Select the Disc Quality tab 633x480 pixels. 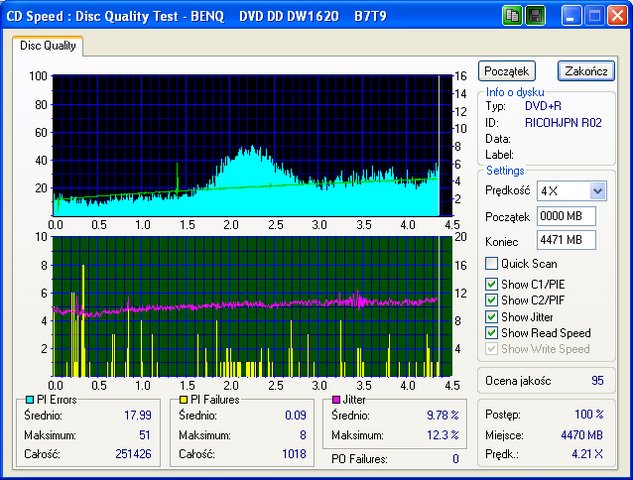click(x=48, y=46)
